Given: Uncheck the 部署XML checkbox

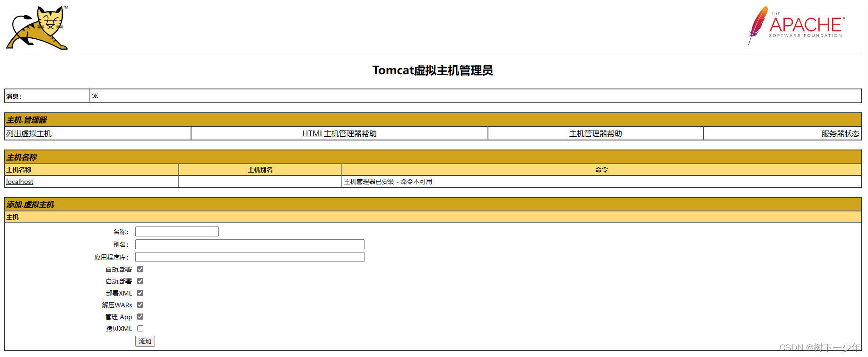Looking at the screenshot, I should pos(140,293).
